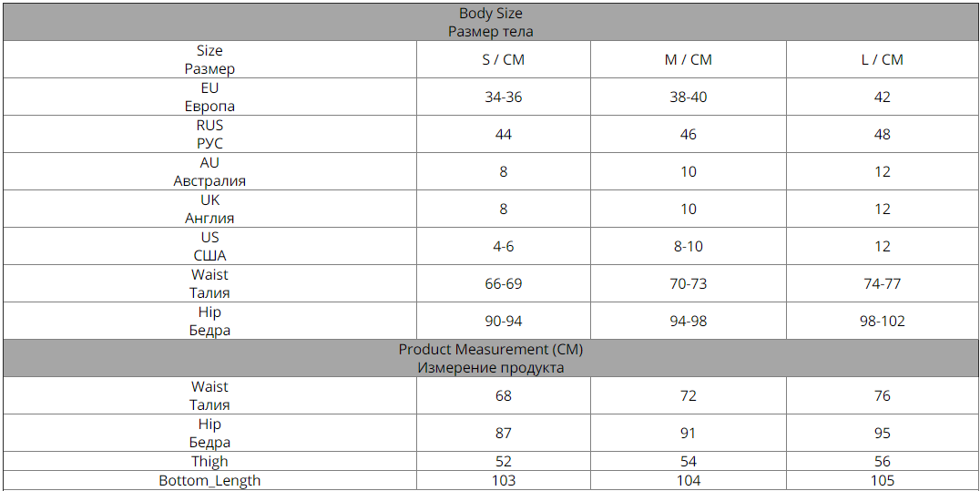Image resolution: width=980 pixels, height=491 pixels.
Task: Click the Body Size header row
Action: pos(490,22)
